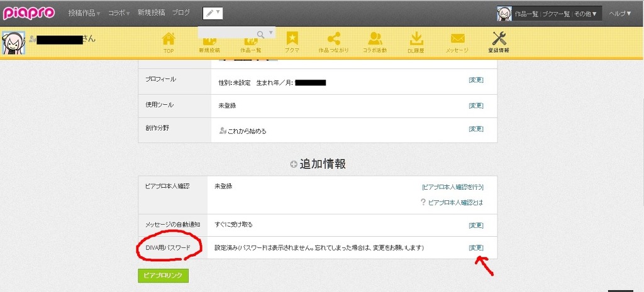This screenshot has height=292, width=644.
Task: Click the 追加情報 heading
Action: (x=323, y=164)
